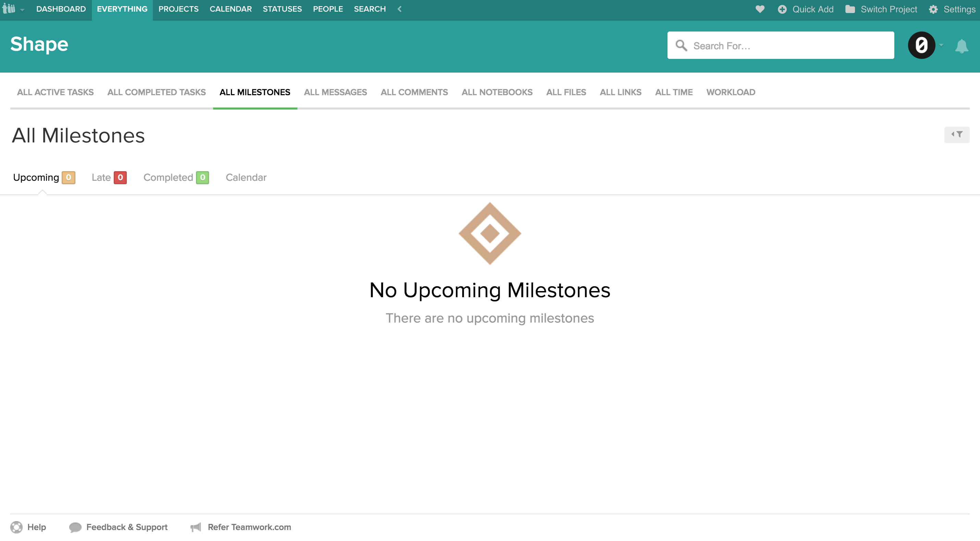Click the green Completed count badge
980x541 pixels.
click(x=203, y=178)
